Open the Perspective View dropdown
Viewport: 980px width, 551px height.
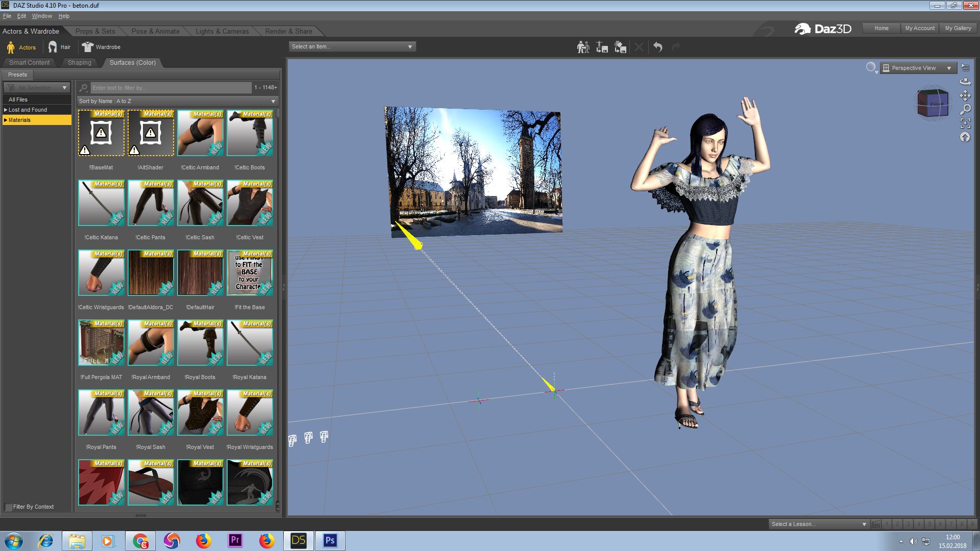(x=918, y=68)
